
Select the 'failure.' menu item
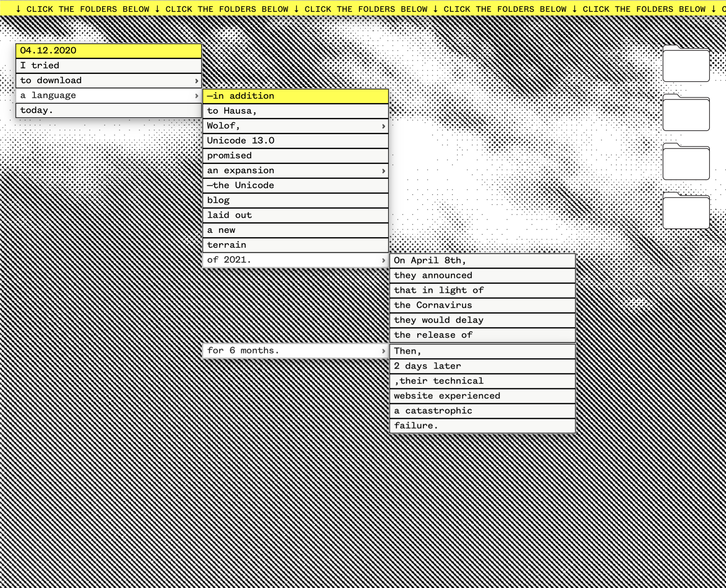coord(482,426)
